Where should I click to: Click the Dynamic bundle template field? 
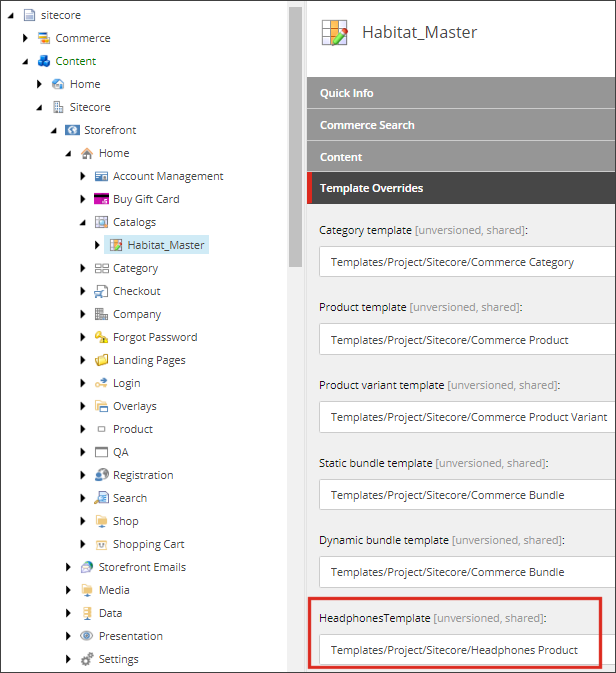[467, 572]
